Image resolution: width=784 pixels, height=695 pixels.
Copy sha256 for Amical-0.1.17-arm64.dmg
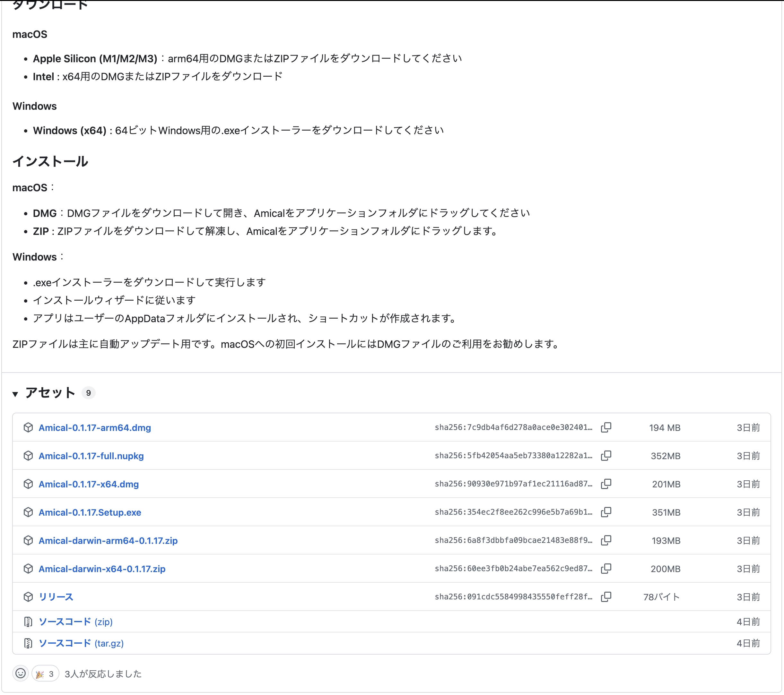(x=606, y=427)
